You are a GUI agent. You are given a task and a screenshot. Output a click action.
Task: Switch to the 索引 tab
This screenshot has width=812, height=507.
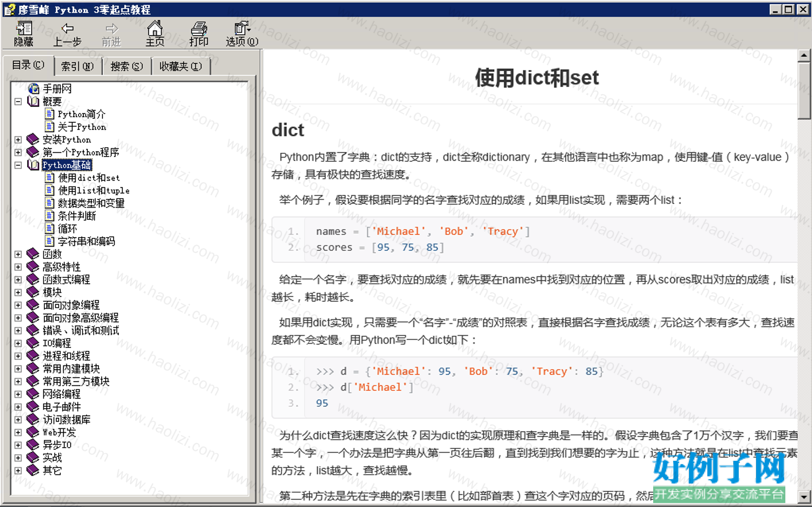coord(78,66)
